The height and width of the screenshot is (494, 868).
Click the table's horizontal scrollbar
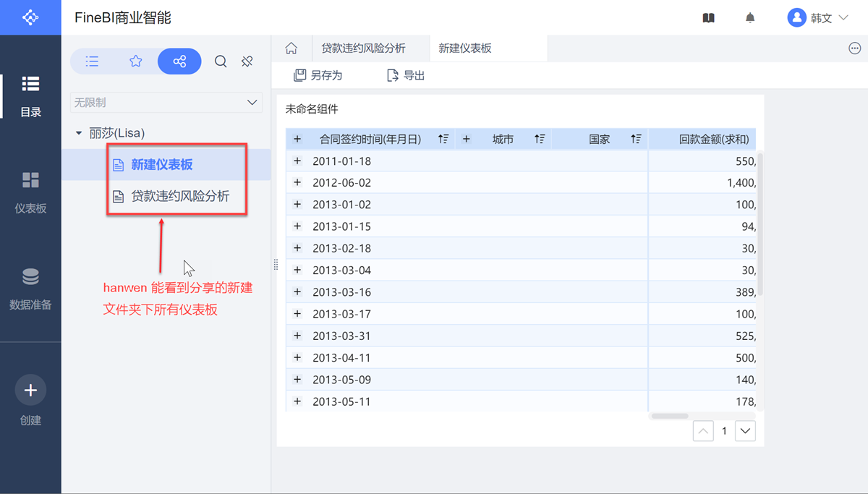[669, 416]
